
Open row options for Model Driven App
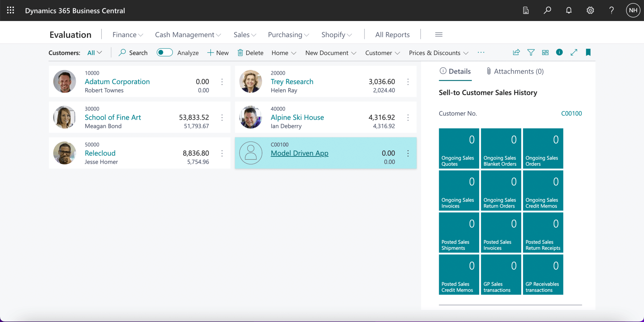(408, 153)
